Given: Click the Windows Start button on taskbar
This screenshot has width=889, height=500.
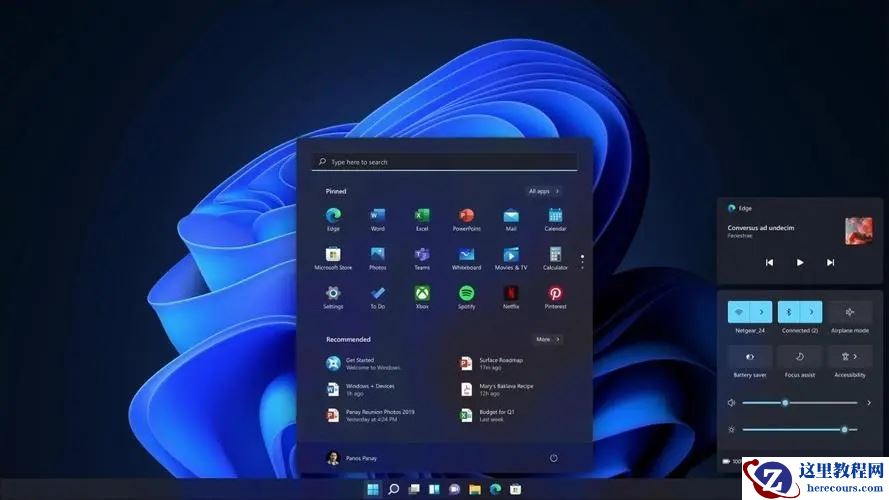Looking at the screenshot, I should [372, 489].
